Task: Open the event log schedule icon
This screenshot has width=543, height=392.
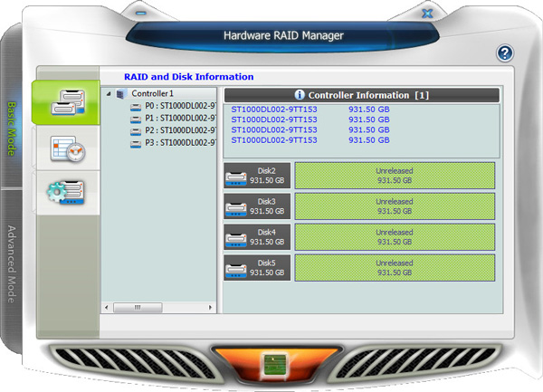Action: (x=66, y=147)
